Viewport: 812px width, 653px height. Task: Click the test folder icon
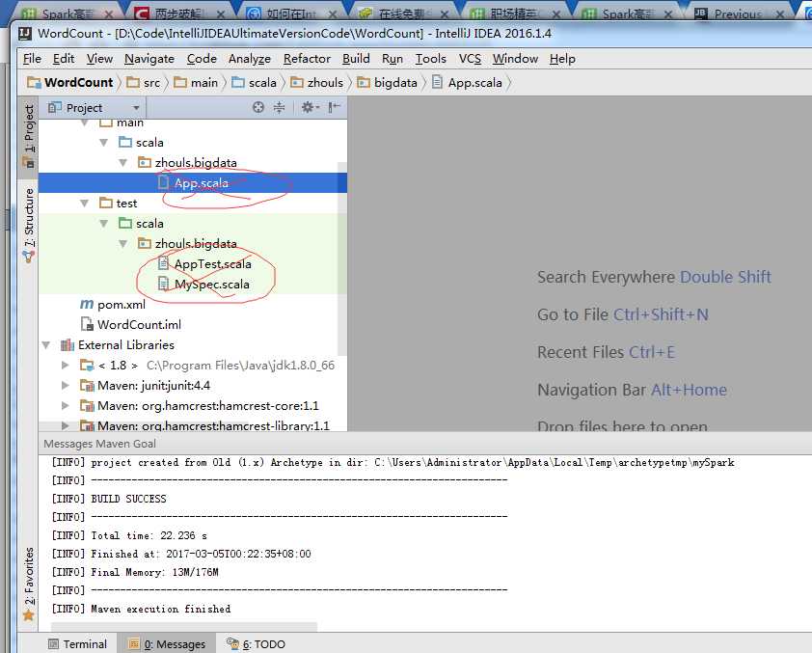pyautogui.click(x=106, y=203)
